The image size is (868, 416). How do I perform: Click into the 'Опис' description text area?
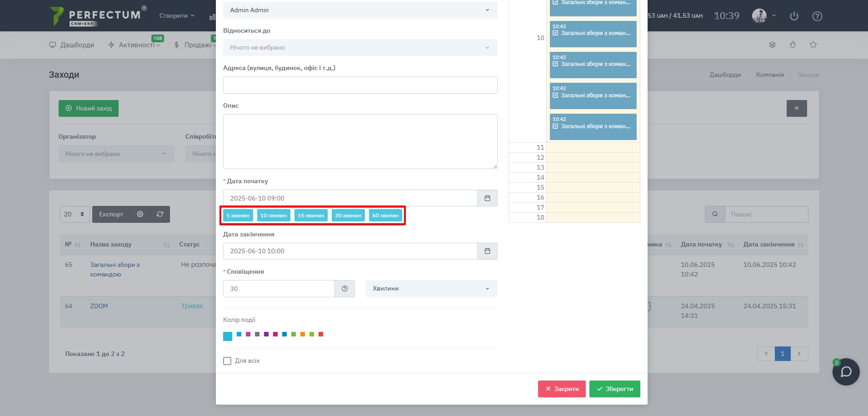click(360, 141)
